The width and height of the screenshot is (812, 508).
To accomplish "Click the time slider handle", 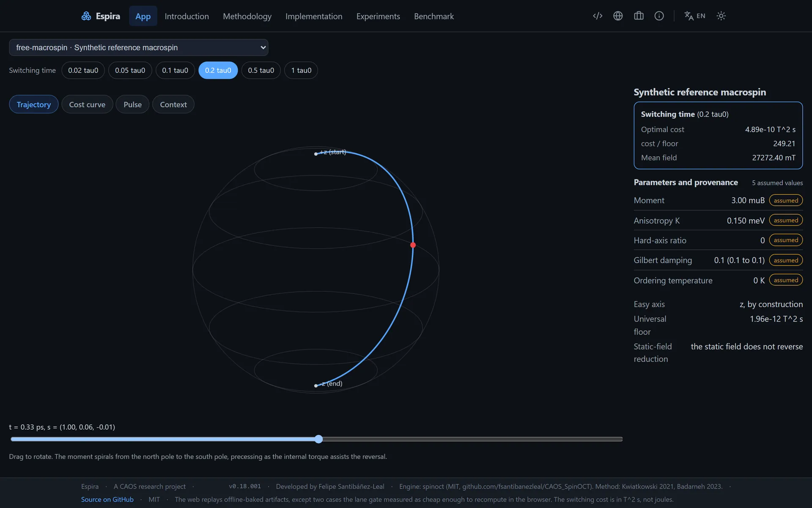I will click(x=319, y=439).
